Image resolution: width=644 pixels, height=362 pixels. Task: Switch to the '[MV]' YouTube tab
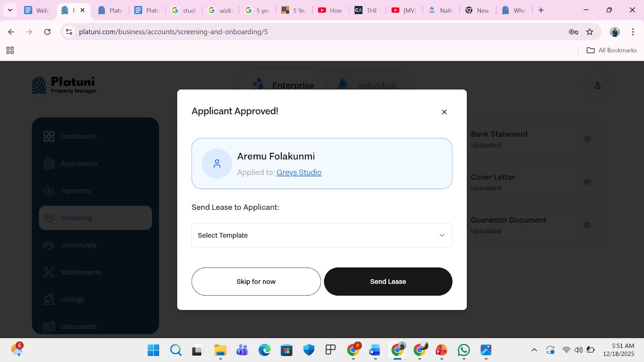pos(405,10)
